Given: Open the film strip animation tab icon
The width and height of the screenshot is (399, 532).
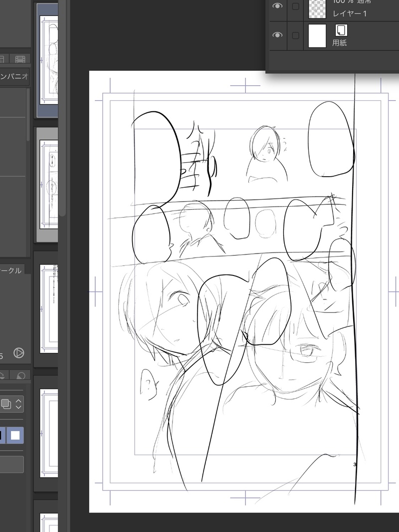Looking at the screenshot, I should (x=20, y=59).
